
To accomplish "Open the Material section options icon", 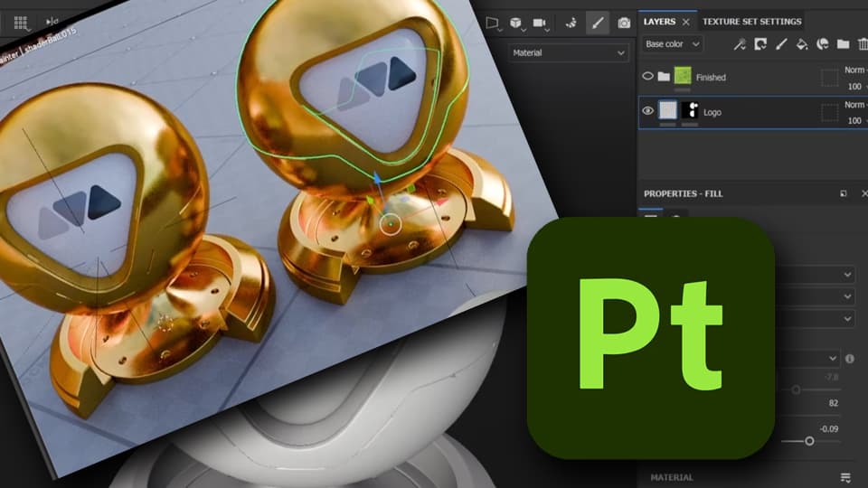I will tap(844, 477).
